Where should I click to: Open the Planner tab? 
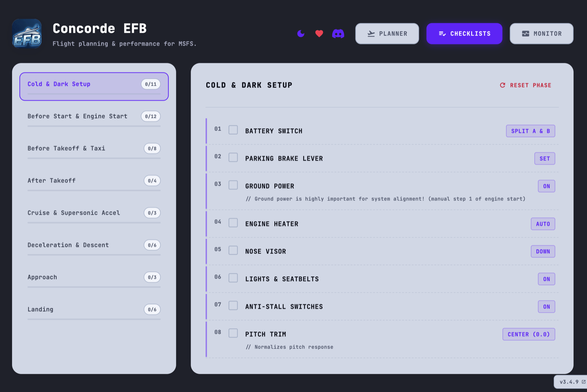(x=387, y=34)
